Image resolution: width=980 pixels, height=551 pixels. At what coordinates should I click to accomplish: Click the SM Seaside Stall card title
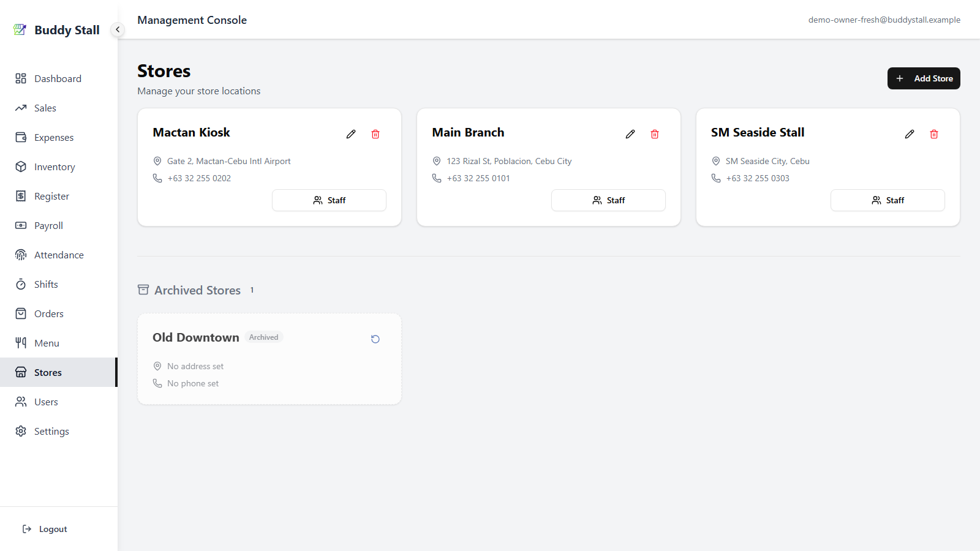click(758, 132)
